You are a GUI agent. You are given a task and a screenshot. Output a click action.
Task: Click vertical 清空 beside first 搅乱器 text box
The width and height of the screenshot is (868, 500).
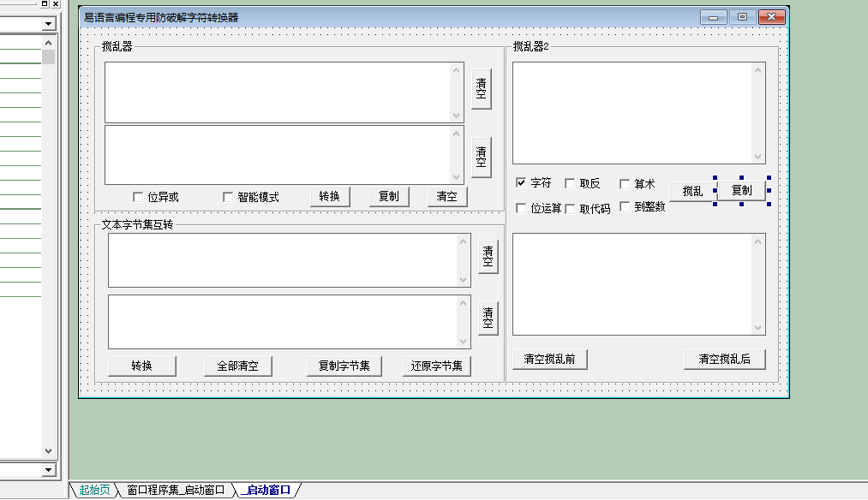pyautogui.click(x=481, y=88)
